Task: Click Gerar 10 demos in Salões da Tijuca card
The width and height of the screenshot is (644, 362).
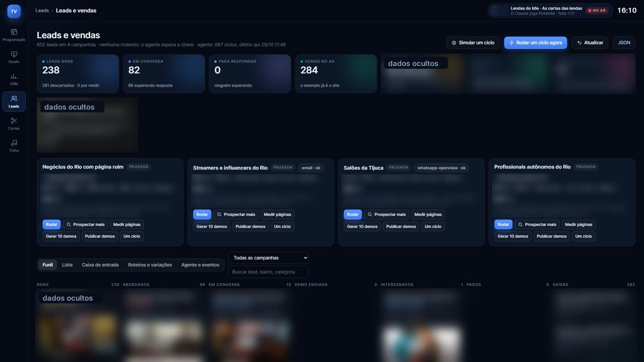Action: click(362, 226)
